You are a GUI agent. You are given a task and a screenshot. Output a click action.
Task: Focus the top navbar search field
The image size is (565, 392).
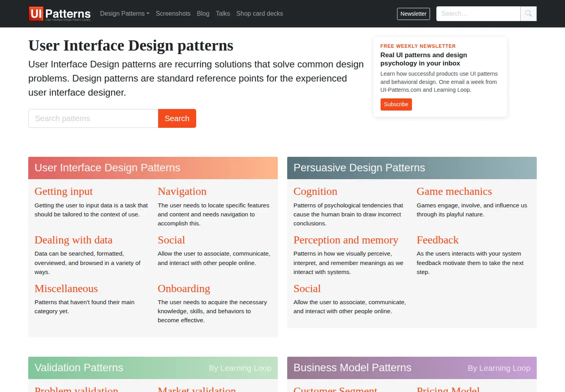tap(478, 14)
